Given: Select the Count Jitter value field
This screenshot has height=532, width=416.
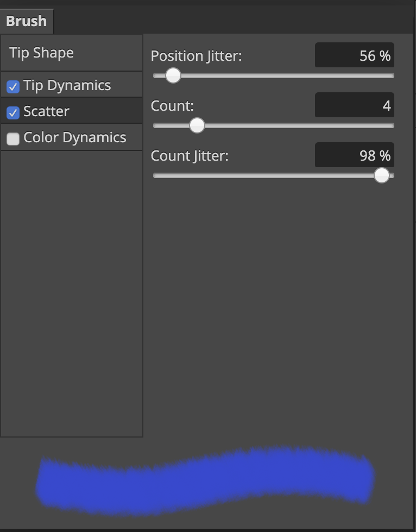Looking at the screenshot, I should coord(354,155).
